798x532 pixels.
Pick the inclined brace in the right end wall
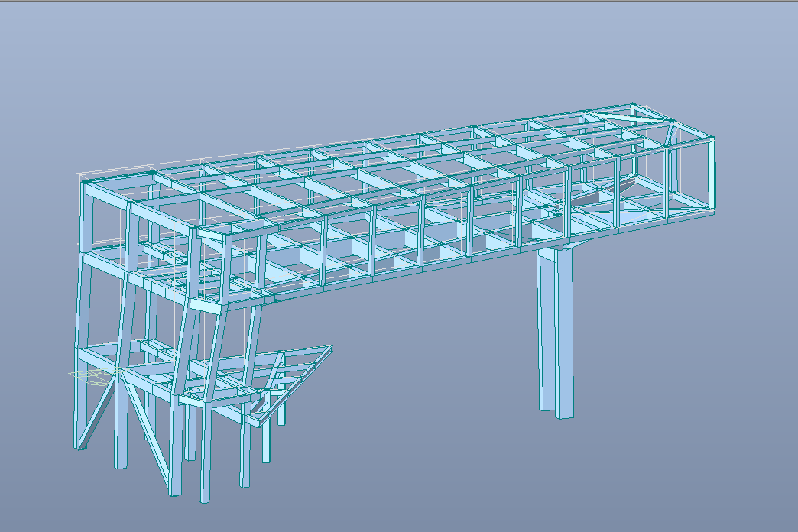pyautogui.click(x=671, y=135)
